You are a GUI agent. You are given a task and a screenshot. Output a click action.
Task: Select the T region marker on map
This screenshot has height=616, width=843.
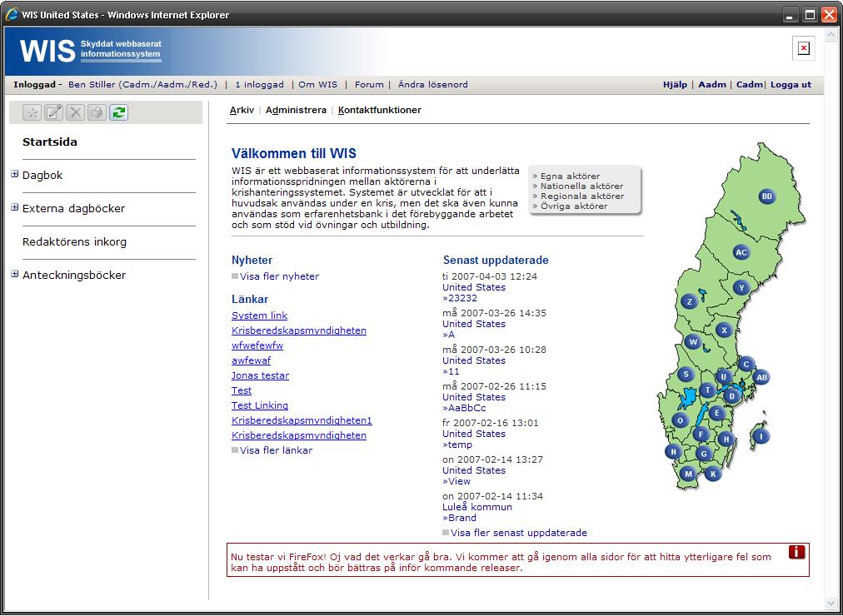click(707, 390)
